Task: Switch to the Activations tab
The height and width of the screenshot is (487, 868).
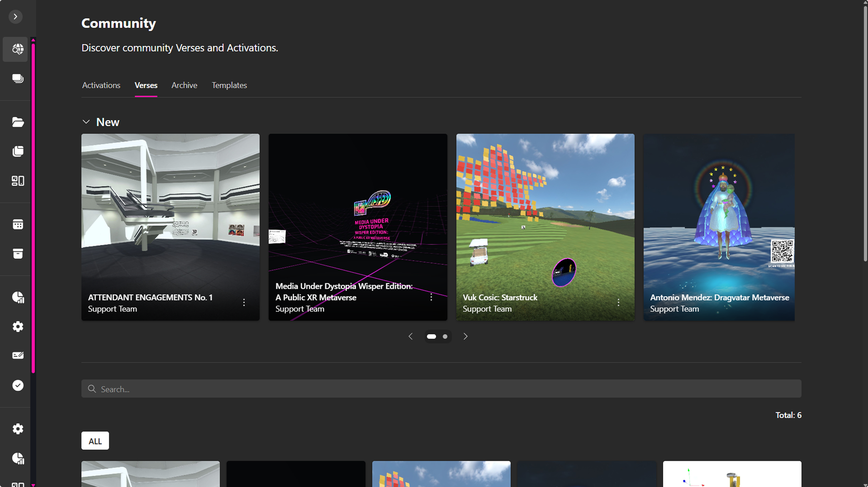Action: (x=101, y=85)
